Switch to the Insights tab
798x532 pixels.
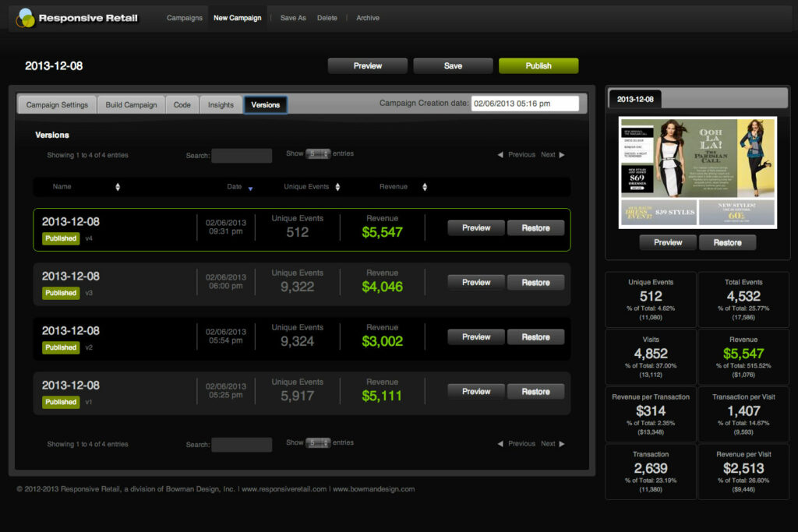coord(221,105)
